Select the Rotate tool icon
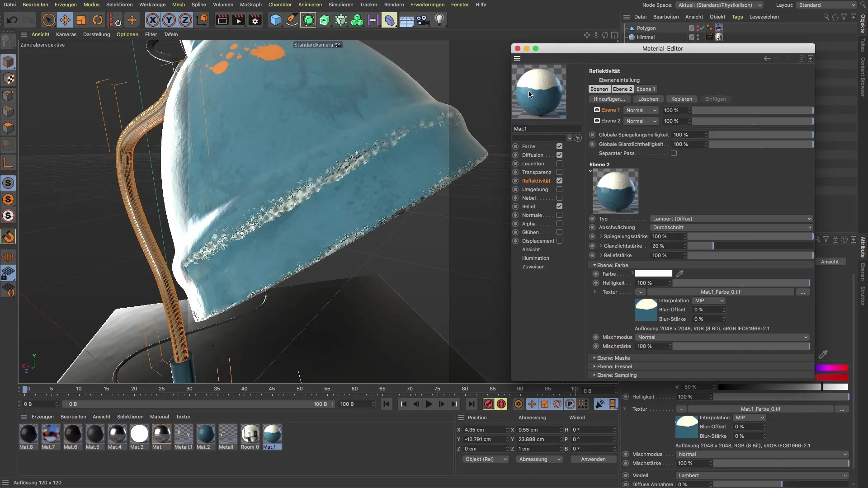868x488 pixels. [x=98, y=20]
